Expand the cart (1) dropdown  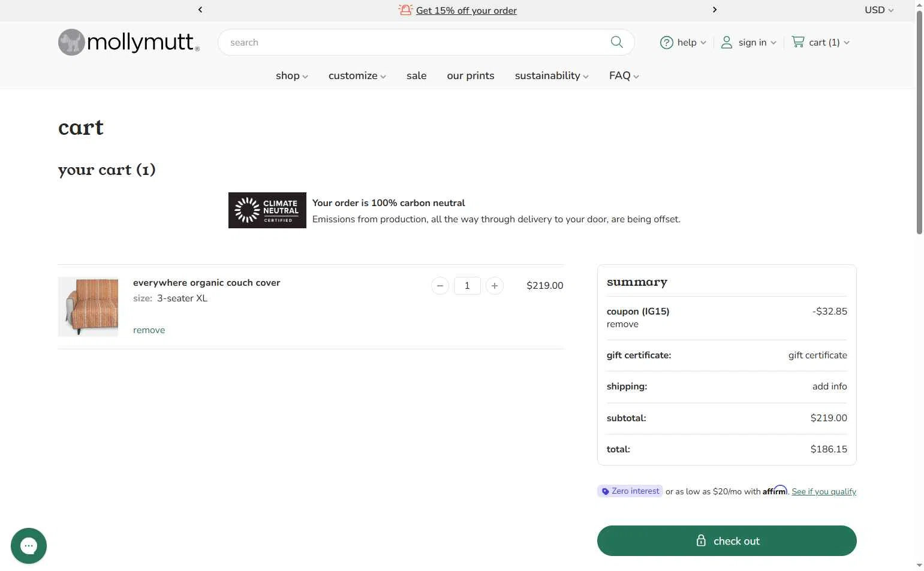(829, 43)
